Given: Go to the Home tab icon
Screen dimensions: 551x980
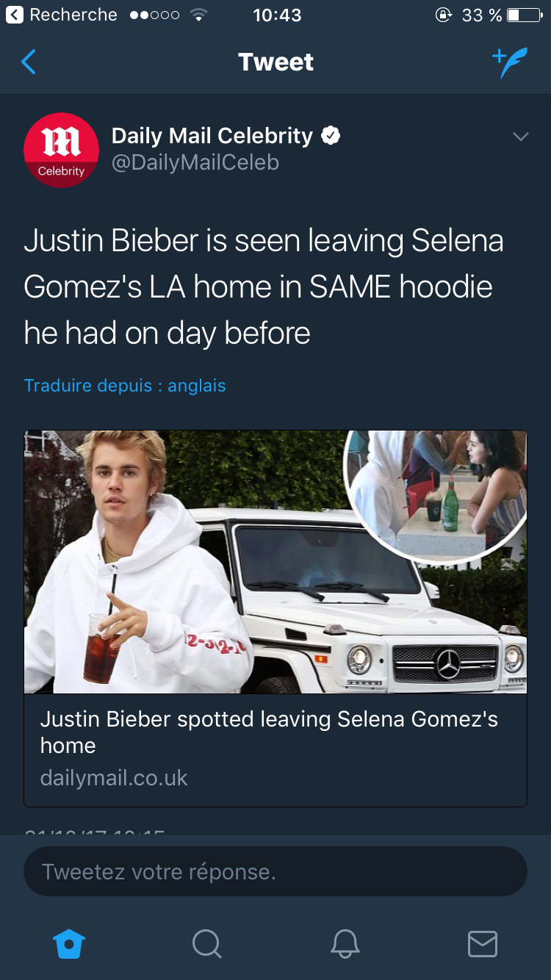Looking at the screenshot, I should tap(70, 943).
